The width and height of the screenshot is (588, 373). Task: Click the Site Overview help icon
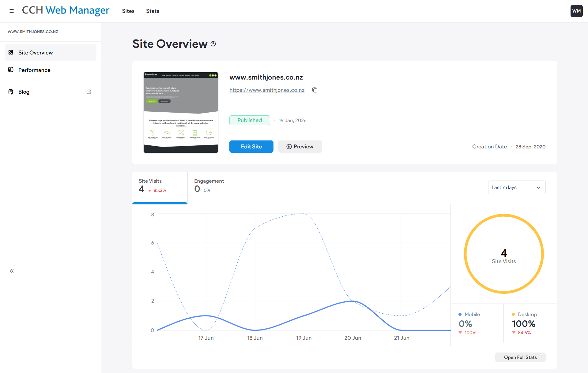point(213,44)
